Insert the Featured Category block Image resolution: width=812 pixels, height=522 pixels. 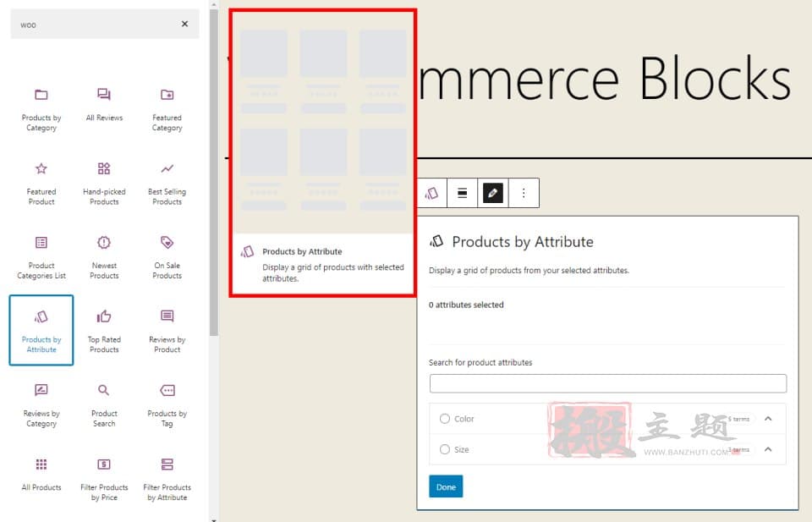coord(167,109)
